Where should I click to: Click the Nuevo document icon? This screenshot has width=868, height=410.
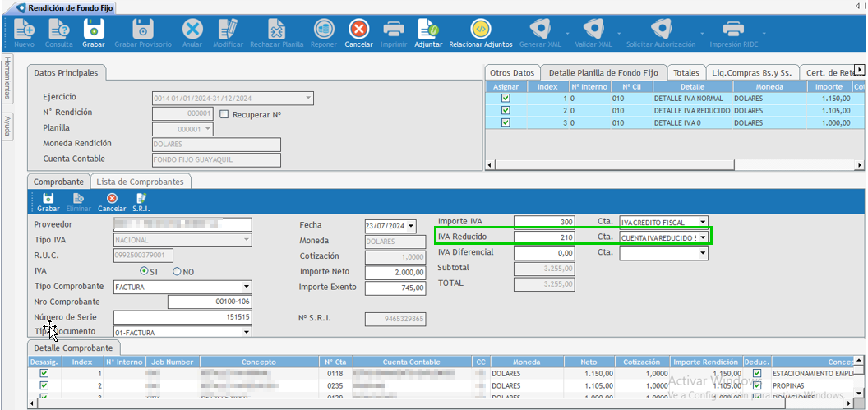[x=25, y=29]
